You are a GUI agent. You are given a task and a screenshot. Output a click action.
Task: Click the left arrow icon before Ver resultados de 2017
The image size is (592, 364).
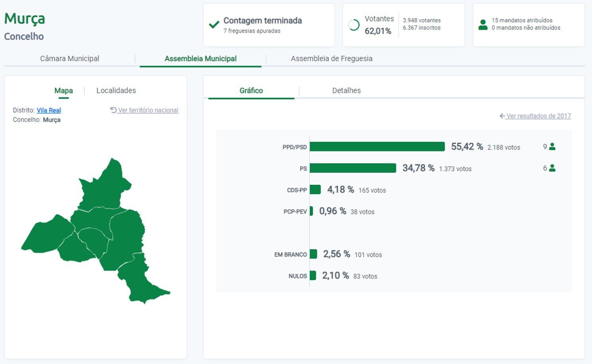tap(502, 116)
